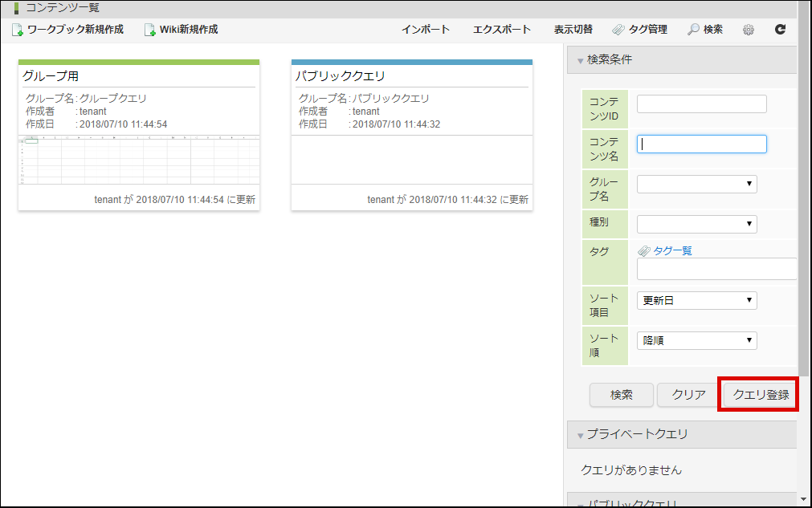Image resolution: width=812 pixels, height=508 pixels.
Task: Click the footer 'tenant が 2018/07/10 11:44:32 に更新'
Action: click(x=448, y=200)
